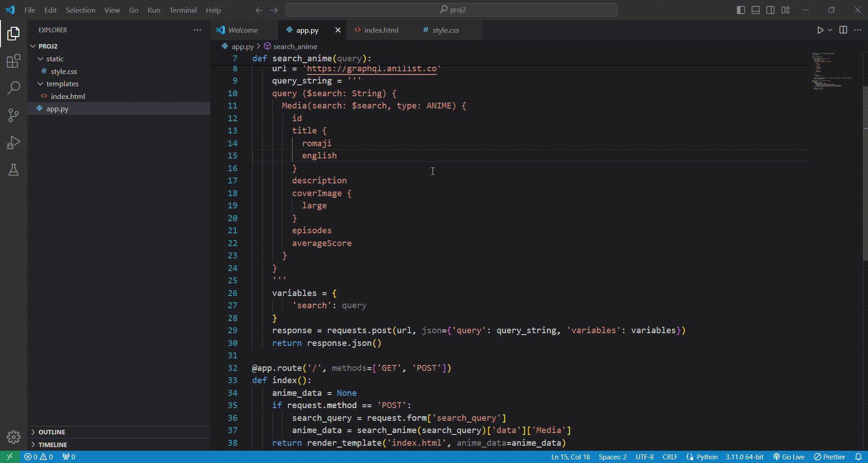Open the Terminal menu
The width and height of the screenshot is (868, 463).
[183, 10]
